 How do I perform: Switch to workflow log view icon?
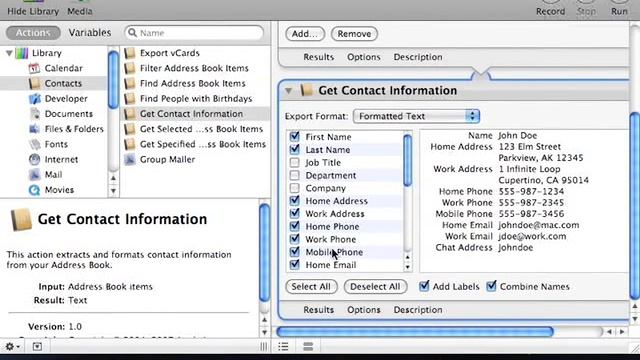click(308, 347)
